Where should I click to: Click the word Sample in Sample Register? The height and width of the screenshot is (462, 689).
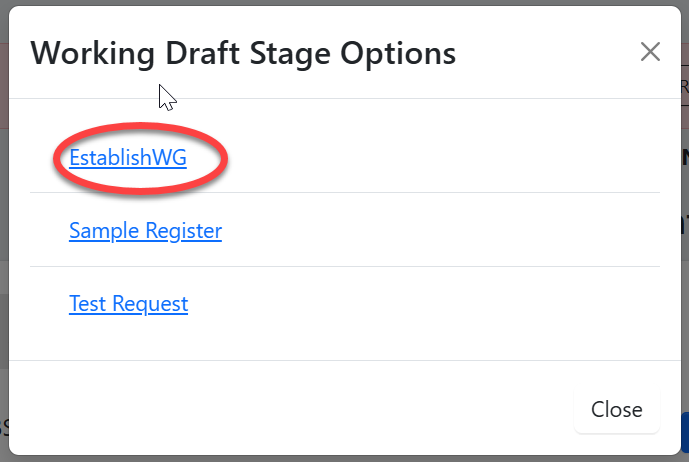coord(104,231)
